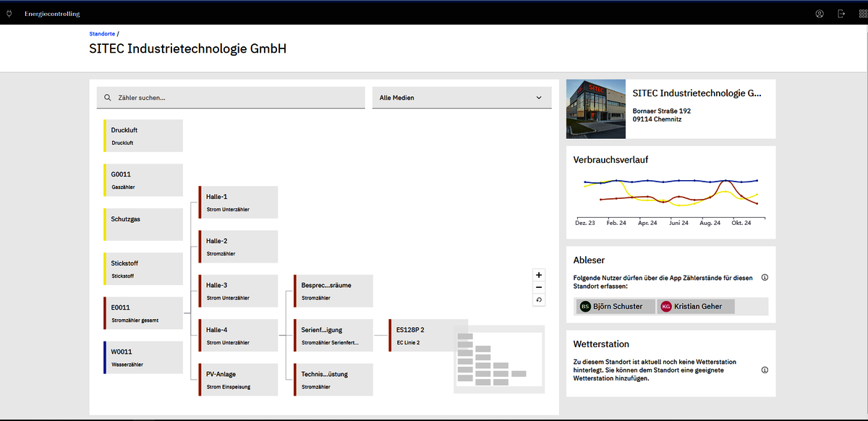The width and height of the screenshot is (868, 421).
Task: Show info about the Wetterstation section
Action: (765, 370)
